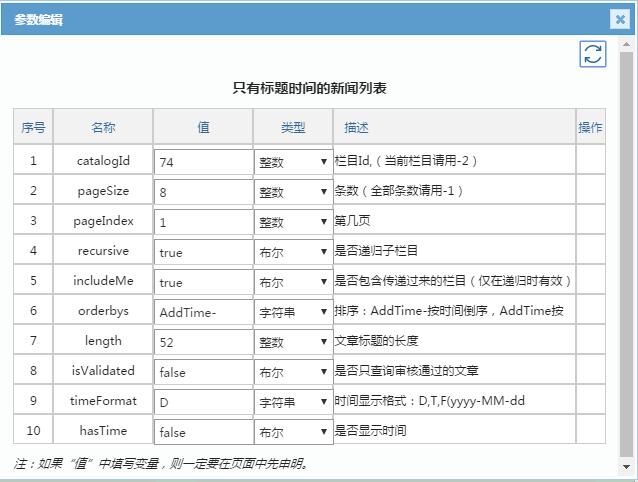The image size is (638, 482).
Task: Open the 布尔 type dropdown for recursive
Action: point(293,252)
